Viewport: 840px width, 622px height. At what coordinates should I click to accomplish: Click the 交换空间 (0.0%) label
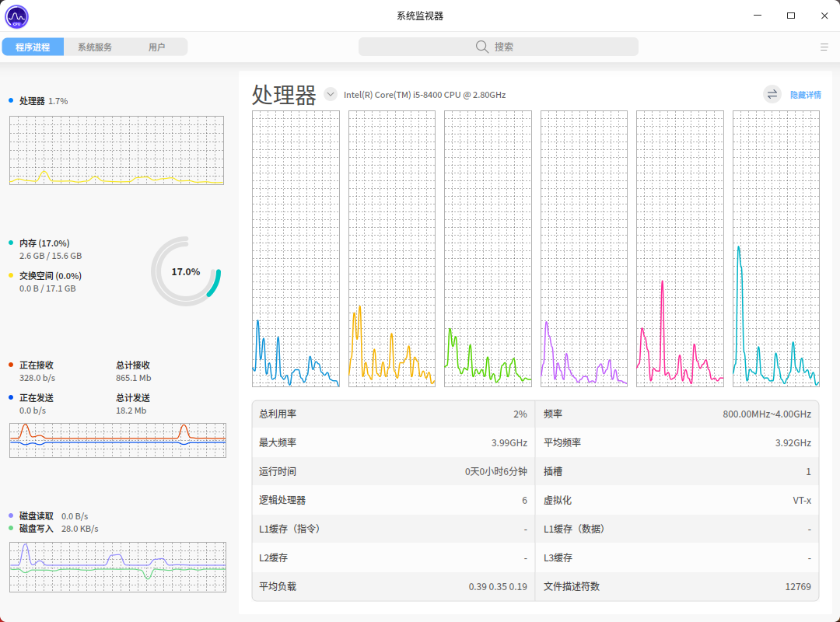click(x=51, y=276)
